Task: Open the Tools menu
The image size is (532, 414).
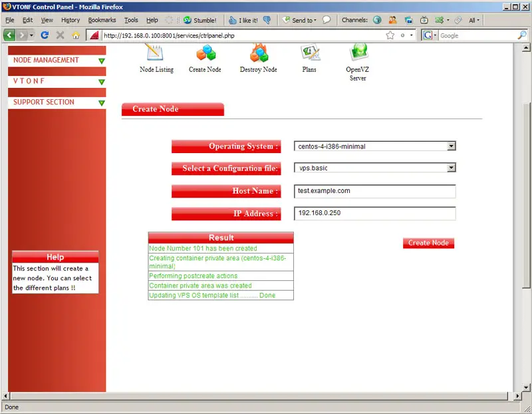Action: (131, 21)
